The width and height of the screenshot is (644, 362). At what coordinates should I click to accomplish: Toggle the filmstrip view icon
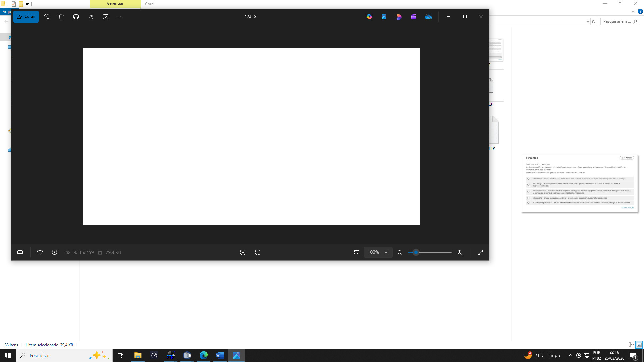pos(20,252)
